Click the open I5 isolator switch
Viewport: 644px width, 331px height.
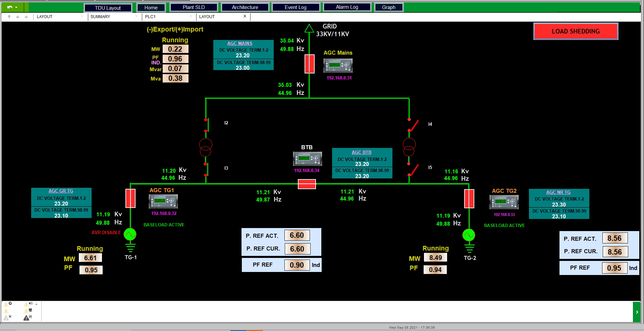tap(413, 170)
